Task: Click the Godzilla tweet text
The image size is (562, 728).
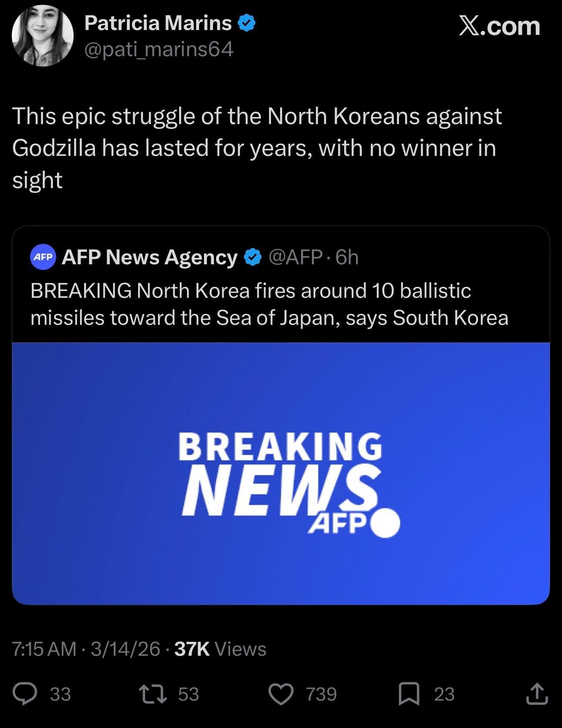Action: click(257, 148)
